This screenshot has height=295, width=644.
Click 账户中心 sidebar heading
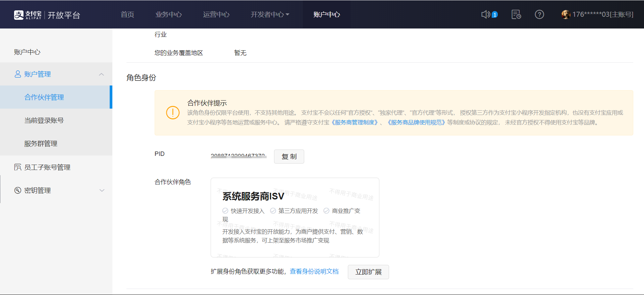tap(27, 52)
